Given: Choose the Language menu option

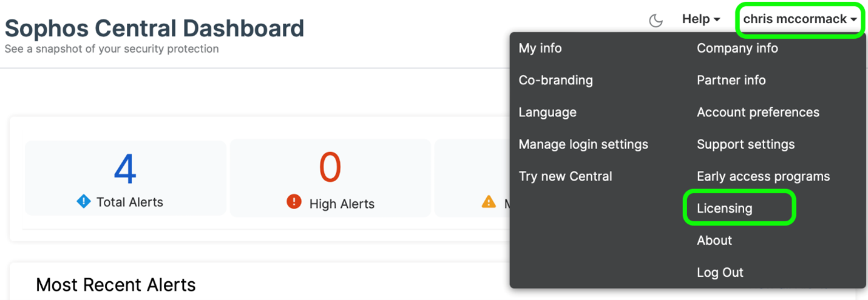Looking at the screenshot, I should [547, 113].
